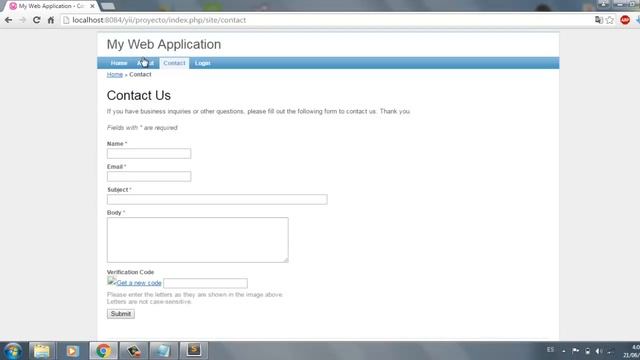Click the Name input field
This screenshot has height=360, width=640.
click(149, 153)
